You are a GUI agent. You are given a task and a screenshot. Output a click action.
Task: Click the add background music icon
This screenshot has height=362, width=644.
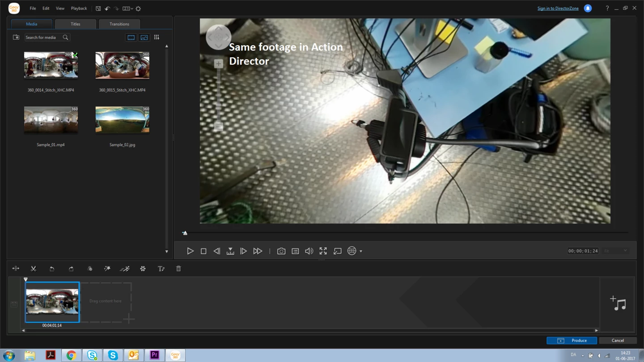(618, 303)
